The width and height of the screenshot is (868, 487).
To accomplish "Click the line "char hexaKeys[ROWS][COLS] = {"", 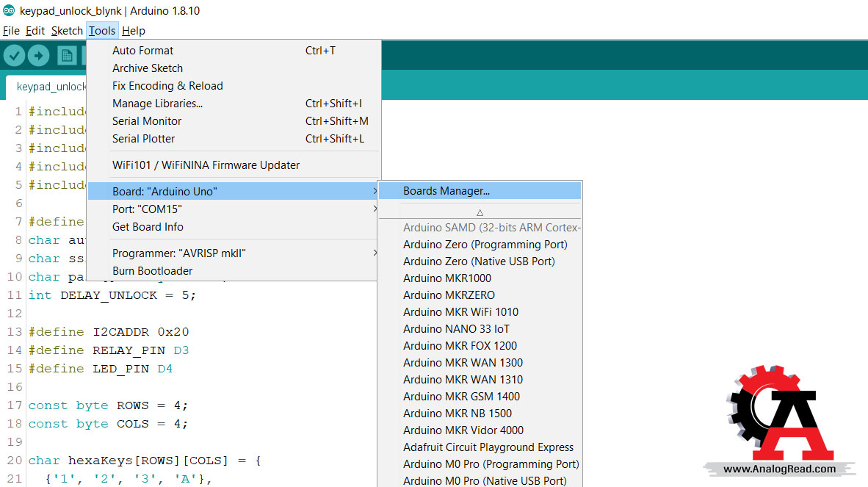I will pyautogui.click(x=145, y=461).
